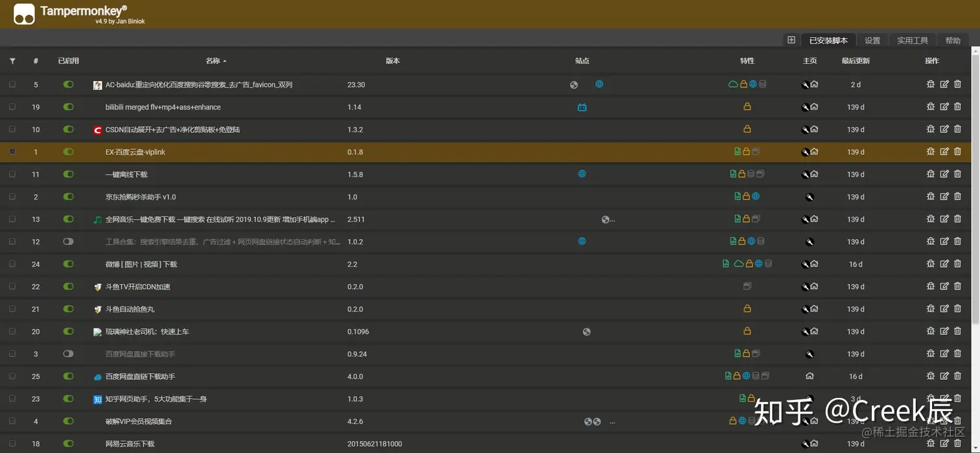This screenshot has width=980, height=453.
Task: Open editor icon for EX-百度云盘-viplink
Action: click(944, 152)
